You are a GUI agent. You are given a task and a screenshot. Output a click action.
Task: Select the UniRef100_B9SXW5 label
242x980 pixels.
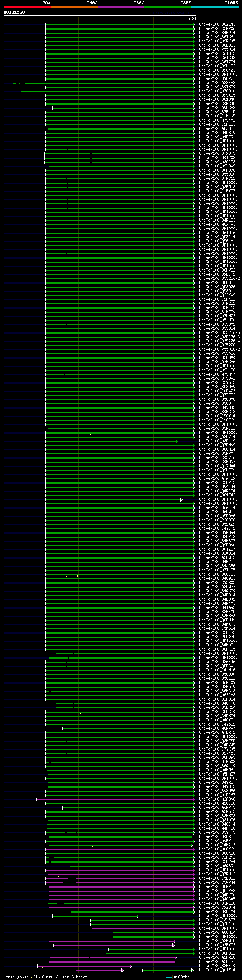(x=217, y=95)
